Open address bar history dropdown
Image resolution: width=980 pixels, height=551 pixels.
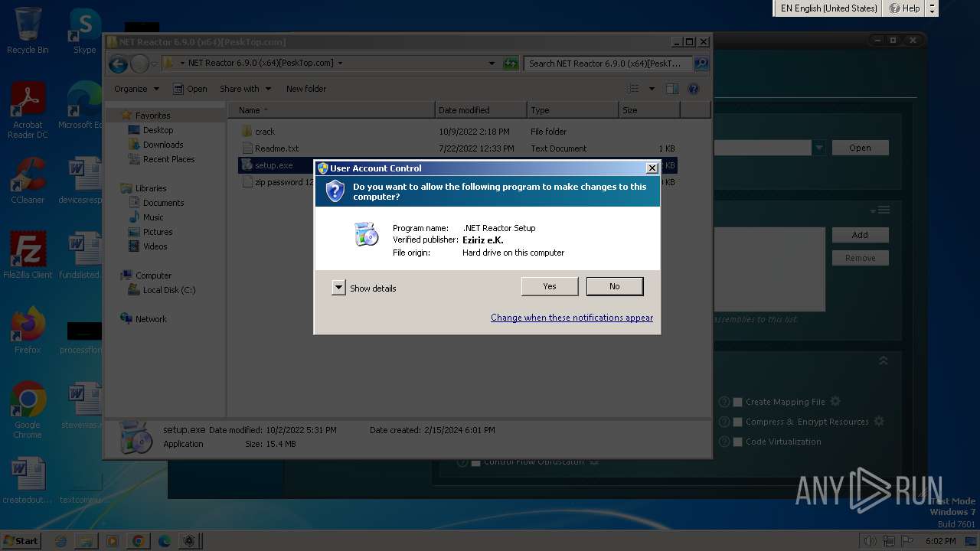tap(492, 64)
